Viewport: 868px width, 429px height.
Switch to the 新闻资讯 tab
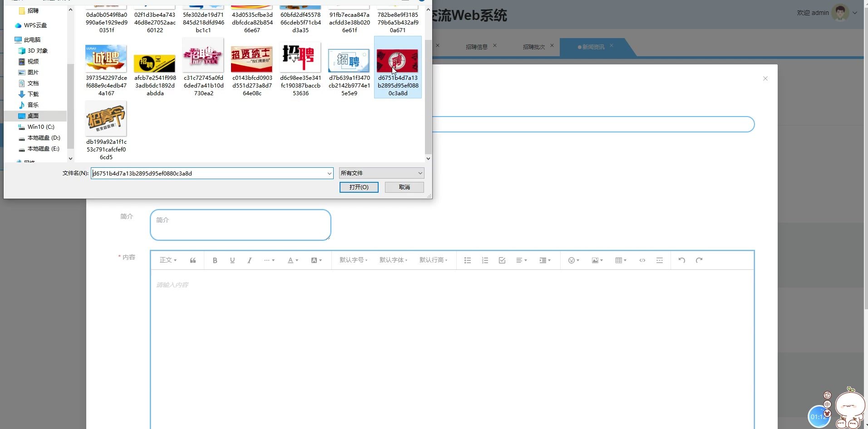pyautogui.click(x=593, y=47)
